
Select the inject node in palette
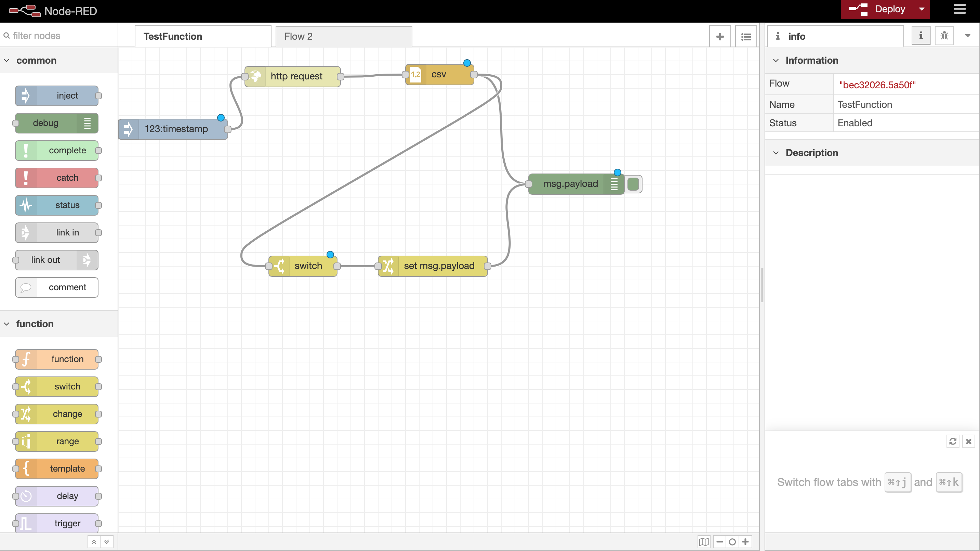57,95
